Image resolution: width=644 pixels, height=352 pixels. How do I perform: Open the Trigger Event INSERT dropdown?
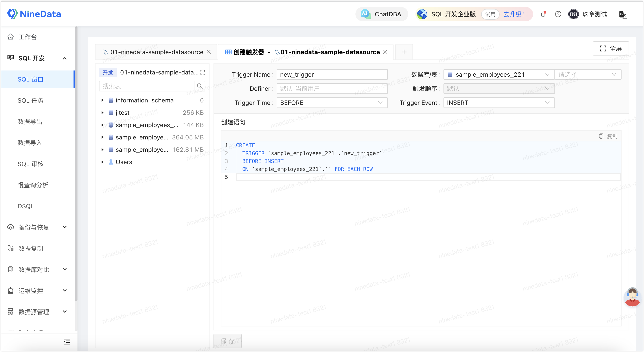tap(499, 103)
